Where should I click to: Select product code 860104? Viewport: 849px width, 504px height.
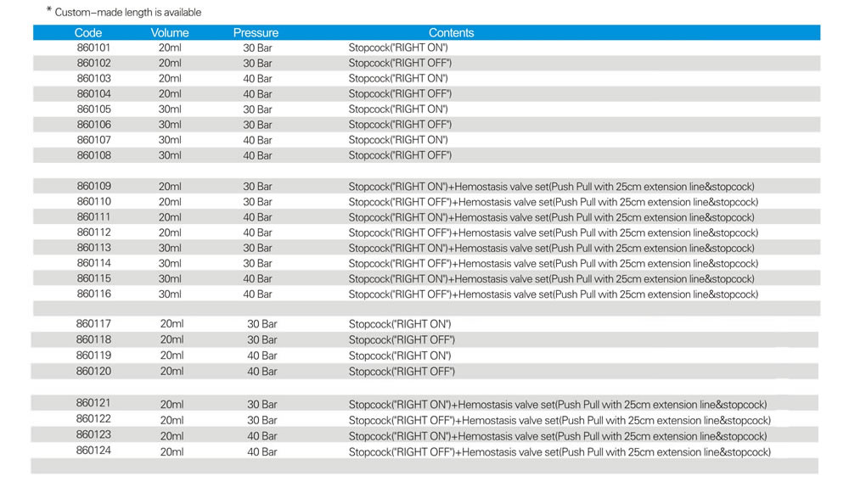(x=93, y=94)
